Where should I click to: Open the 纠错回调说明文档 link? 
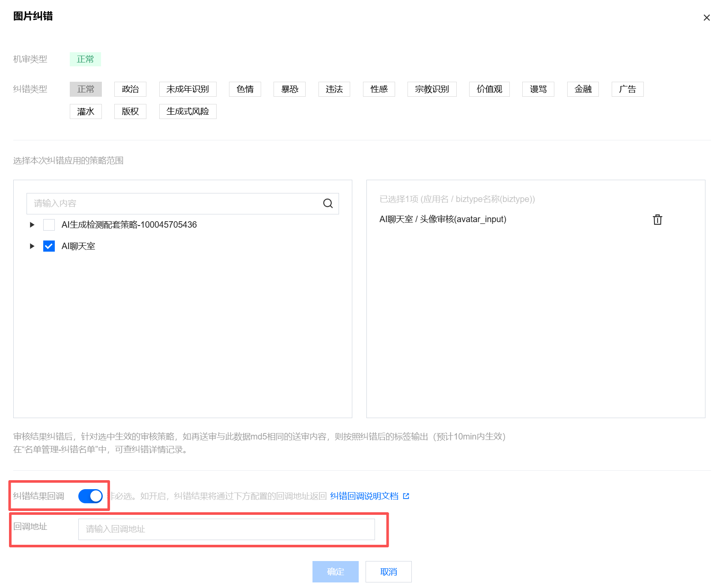pyautogui.click(x=364, y=496)
